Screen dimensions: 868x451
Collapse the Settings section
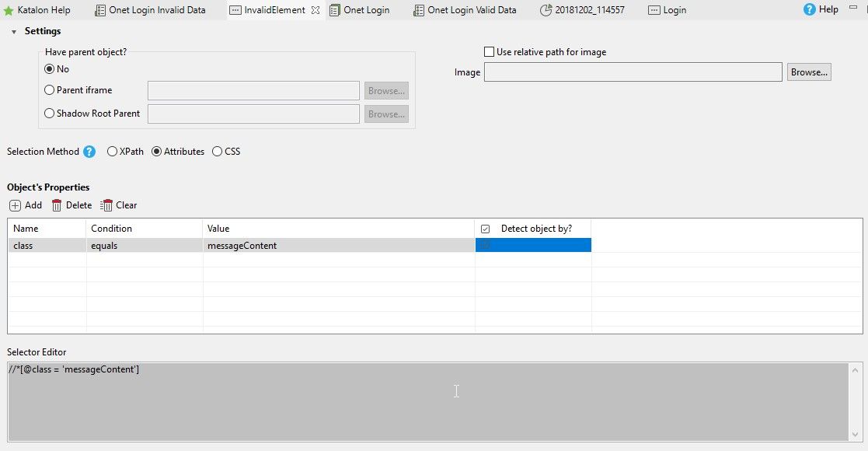tap(14, 32)
